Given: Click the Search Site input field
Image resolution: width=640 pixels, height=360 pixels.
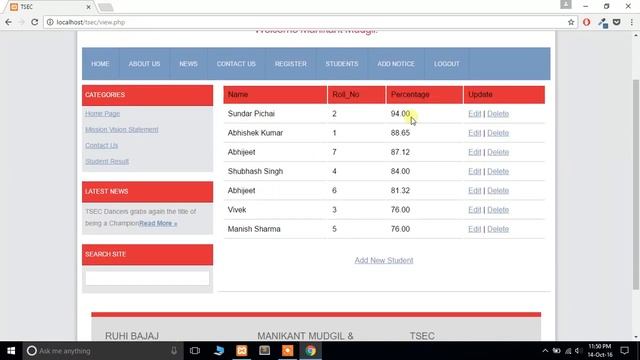Looking at the screenshot, I should point(147,278).
